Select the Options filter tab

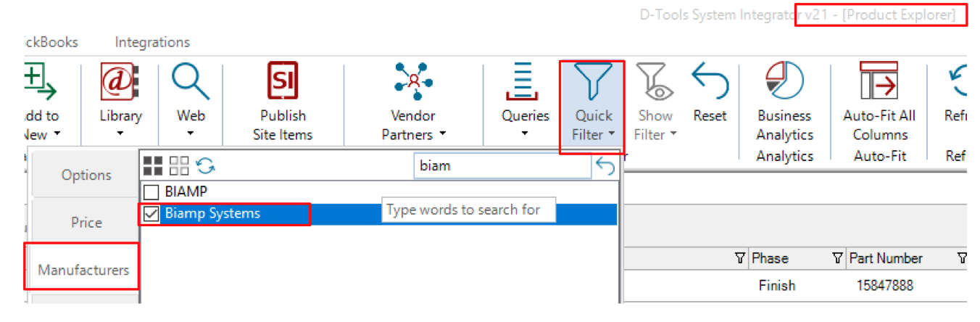tap(86, 175)
